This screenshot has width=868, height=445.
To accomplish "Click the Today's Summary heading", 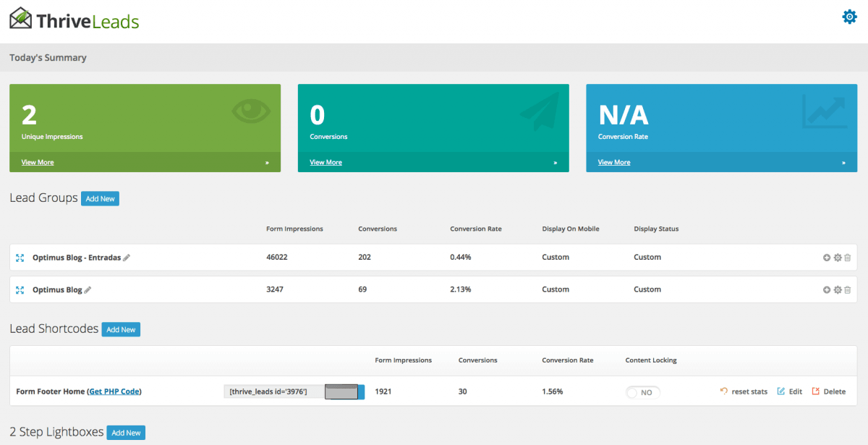I will 48,58.
